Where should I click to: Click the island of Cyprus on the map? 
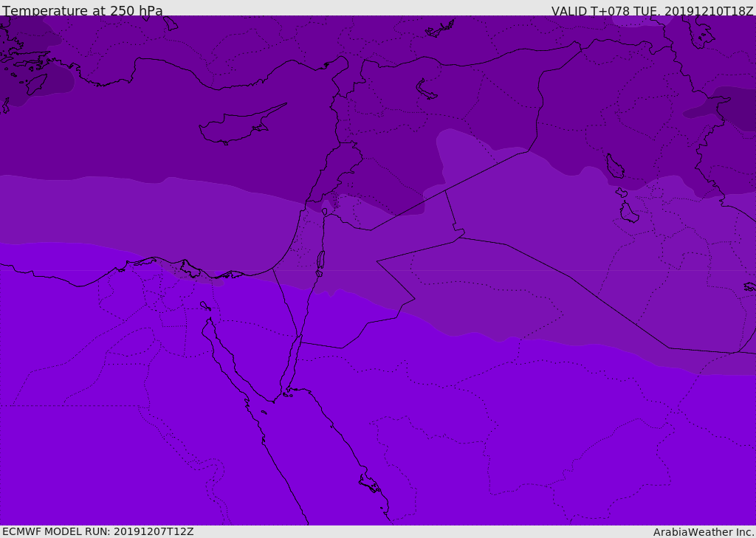pyautogui.click(x=241, y=125)
